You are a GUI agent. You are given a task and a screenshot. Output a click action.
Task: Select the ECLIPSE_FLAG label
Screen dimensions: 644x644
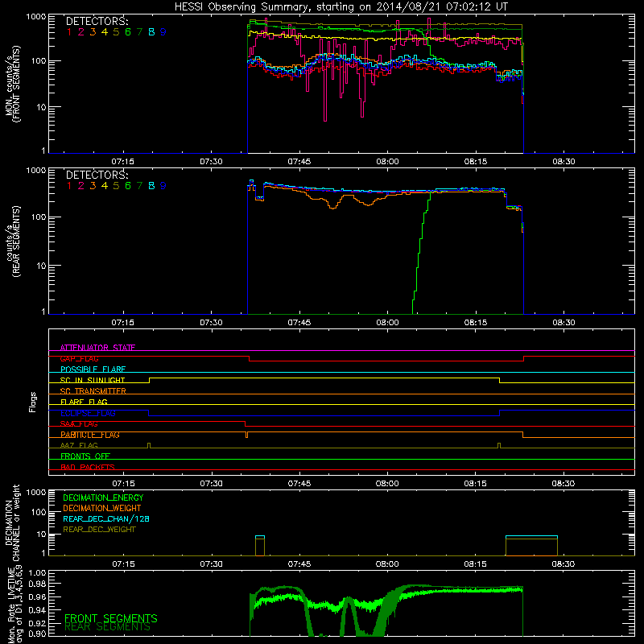point(88,413)
